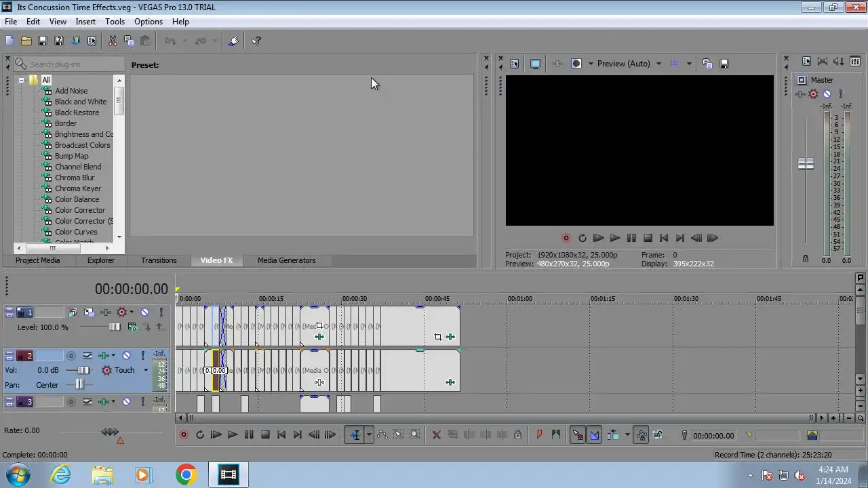Viewport: 868px width, 488px height.
Task: Click the Project Video Properties icon in preview
Action: click(514, 64)
